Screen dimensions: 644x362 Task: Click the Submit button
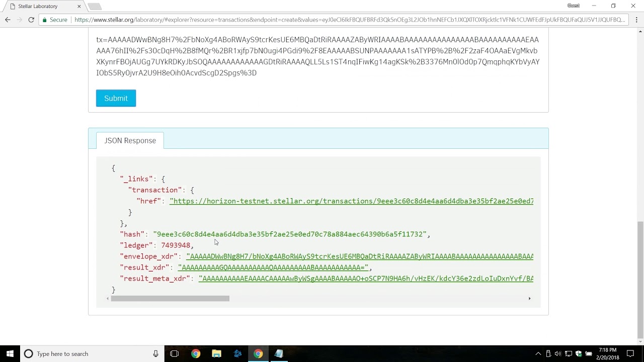[x=116, y=98]
